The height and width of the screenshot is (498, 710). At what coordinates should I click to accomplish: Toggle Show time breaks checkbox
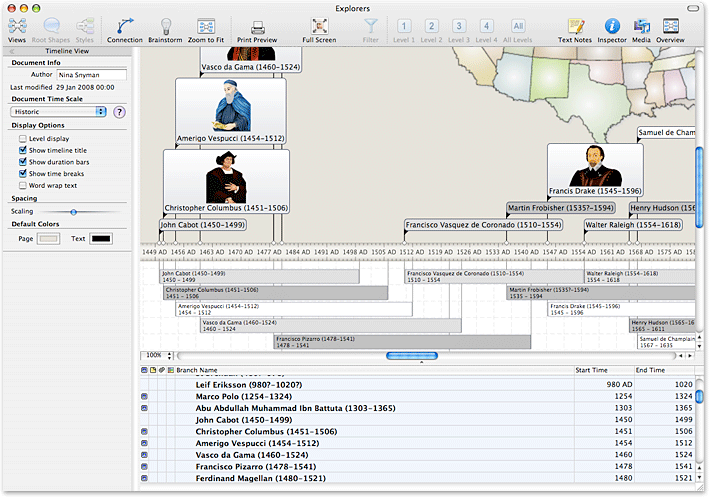click(23, 173)
